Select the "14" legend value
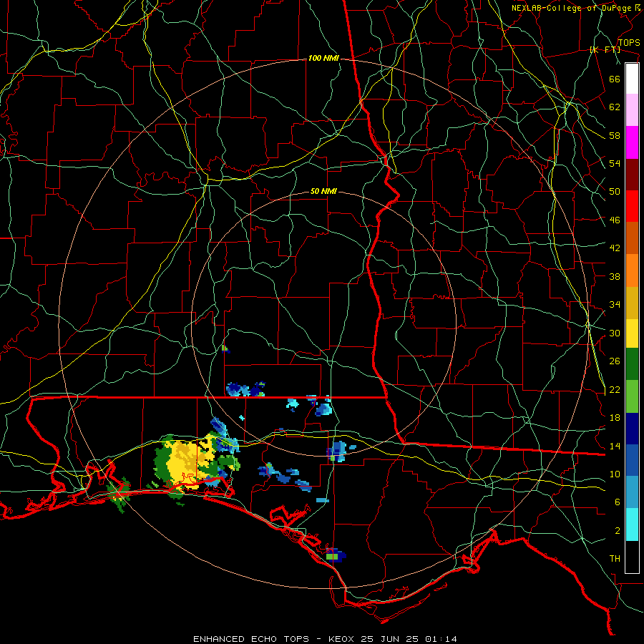The width and height of the screenshot is (644, 644). 615,446
